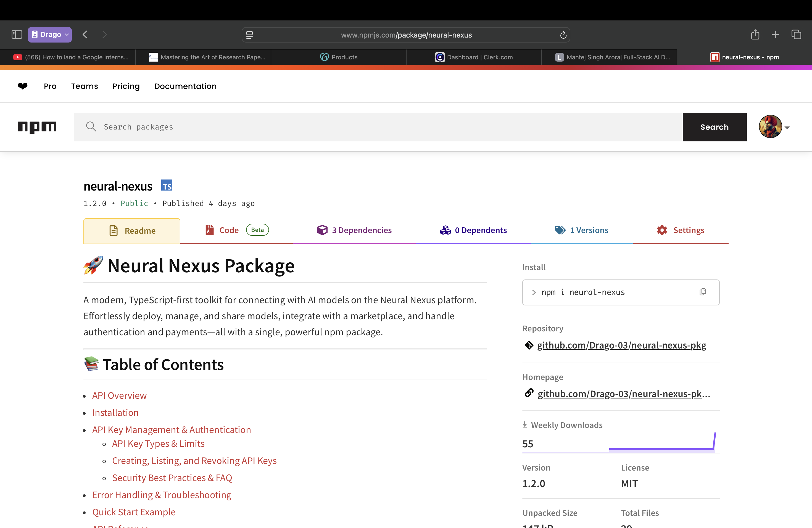Click the Public visibility label
The width and height of the screenshot is (812, 528).
pos(135,203)
